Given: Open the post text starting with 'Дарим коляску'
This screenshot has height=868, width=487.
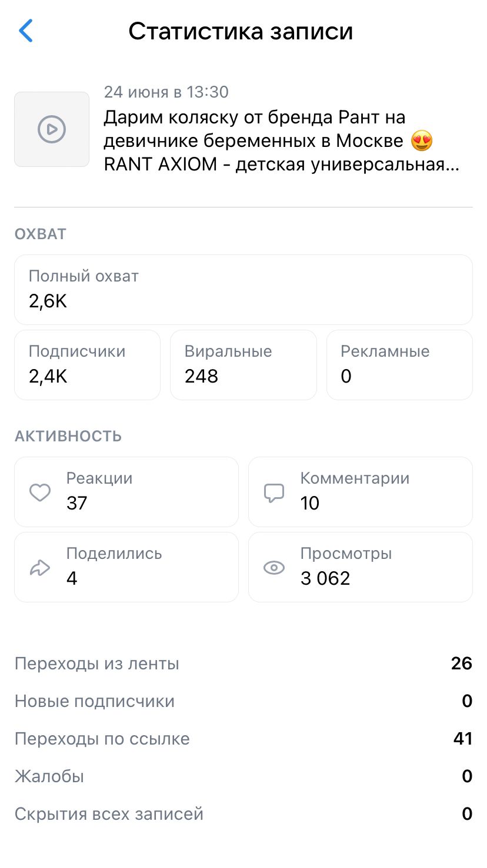Looking at the screenshot, I should pyautogui.click(x=280, y=141).
